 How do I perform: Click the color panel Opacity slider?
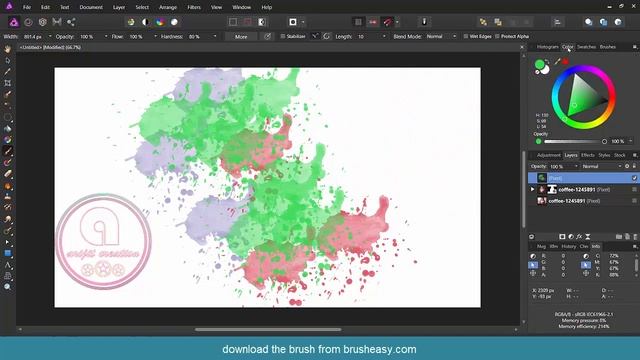tap(575, 141)
